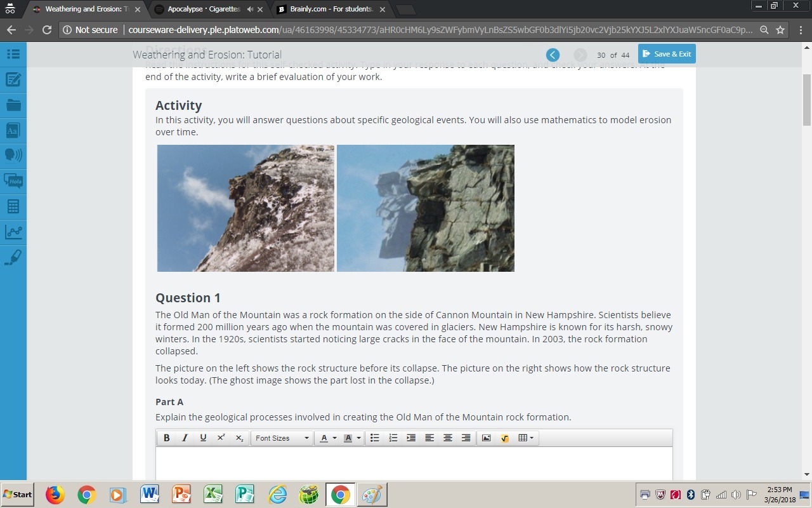
Task: Click the volume icon in system tray
Action: tap(736, 495)
